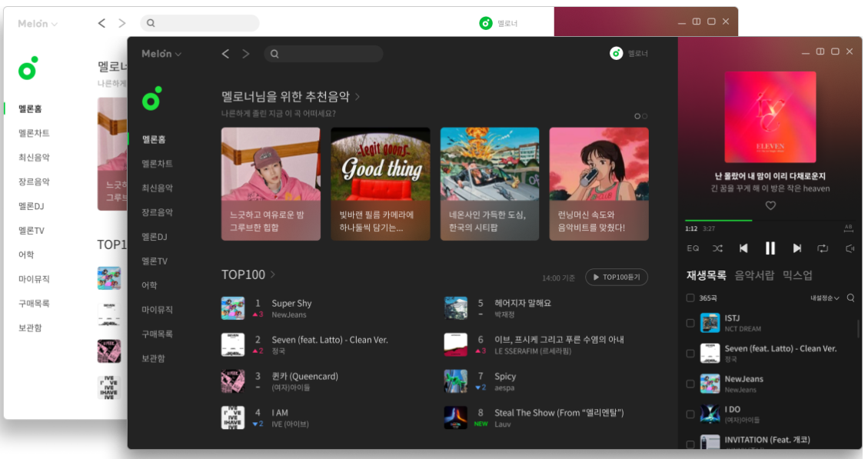Open Good thing film camera playlist card
The height and width of the screenshot is (459, 868).
381,184
